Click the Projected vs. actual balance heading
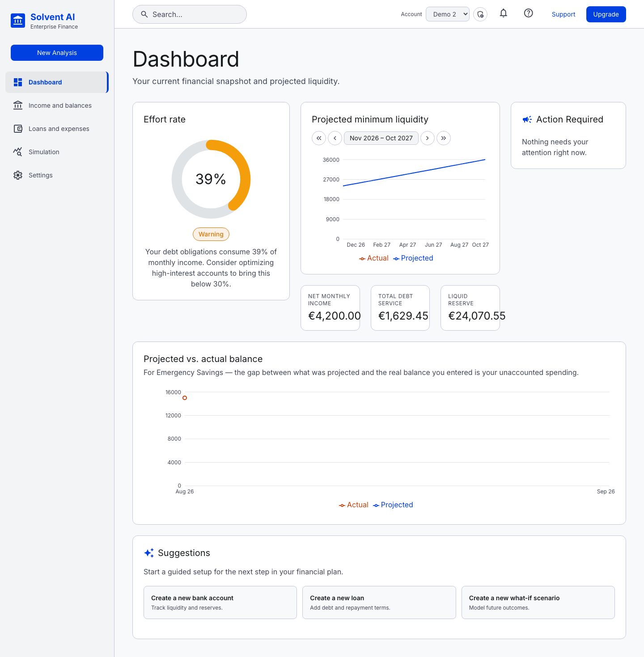Screen dimensions: 644x657 tap(203, 359)
